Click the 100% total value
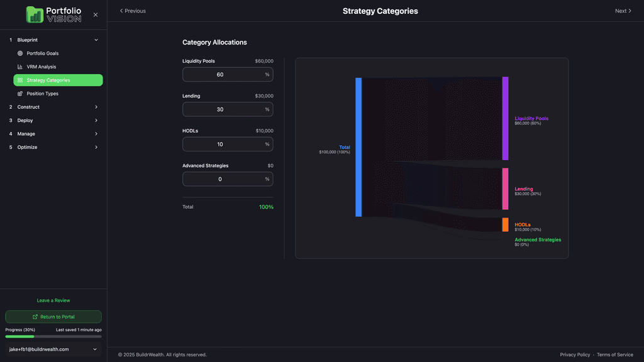 266,207
